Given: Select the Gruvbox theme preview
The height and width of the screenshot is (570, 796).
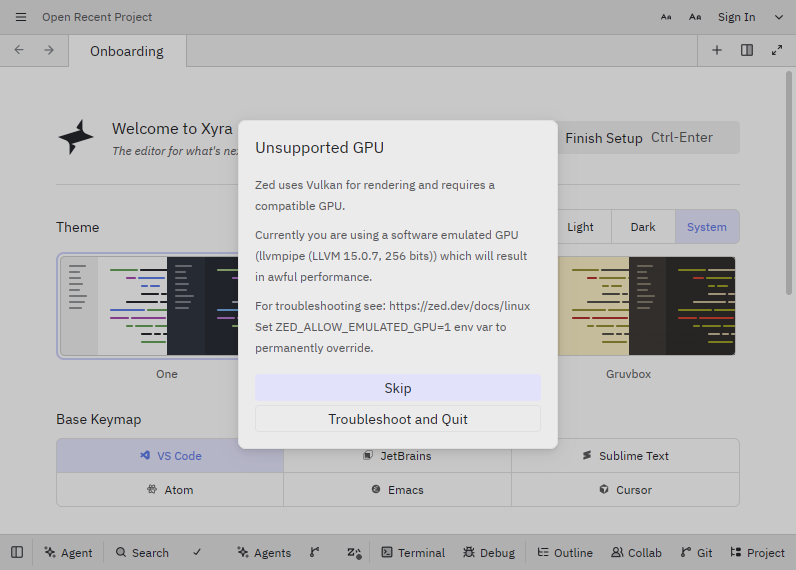Looking at the screenshot, I should point(646,306).
